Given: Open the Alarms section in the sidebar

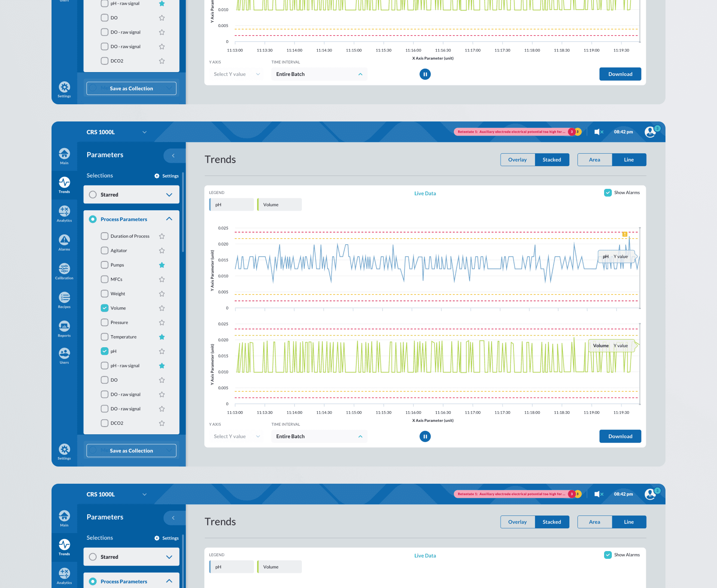Looking at the screenshot, I should [x=64, y=242].
